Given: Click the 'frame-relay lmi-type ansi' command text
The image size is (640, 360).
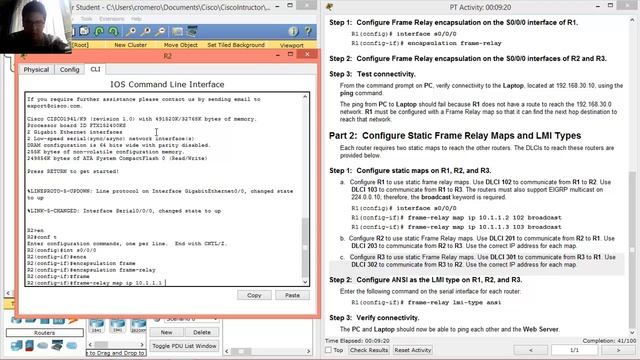Looking at the screenshot, I should pos(454,302).
